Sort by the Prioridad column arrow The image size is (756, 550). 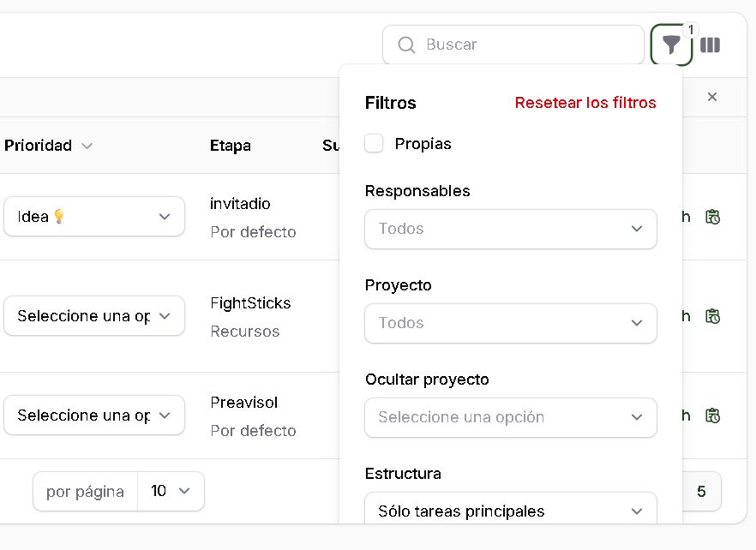click(x=87, y=146)
